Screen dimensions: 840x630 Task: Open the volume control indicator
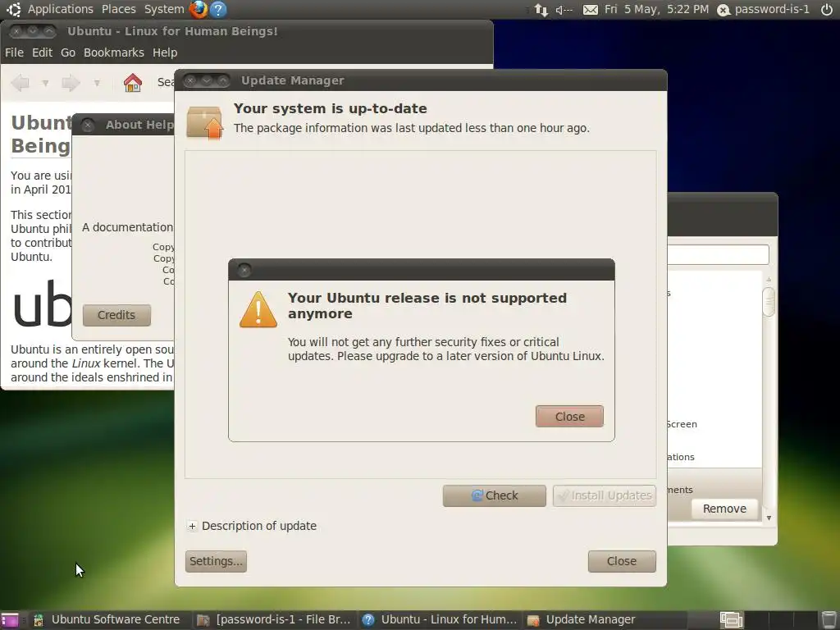564,10
